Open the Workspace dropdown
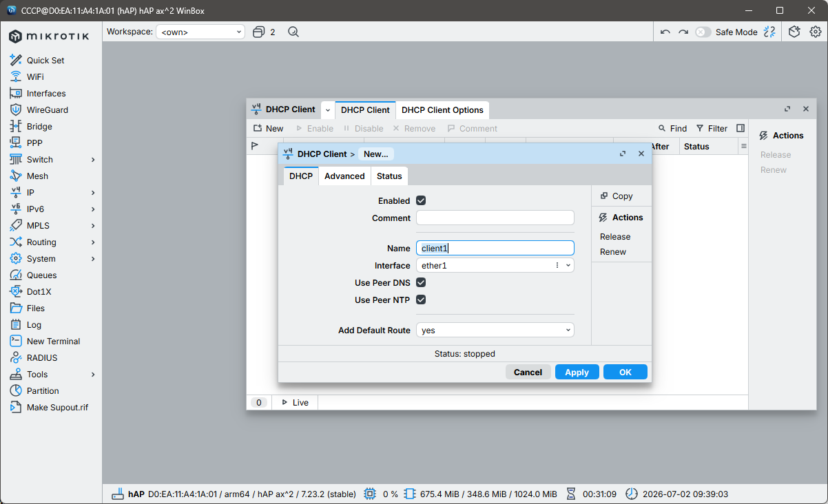Screen dimensions: 828x504 click(200, 32)
